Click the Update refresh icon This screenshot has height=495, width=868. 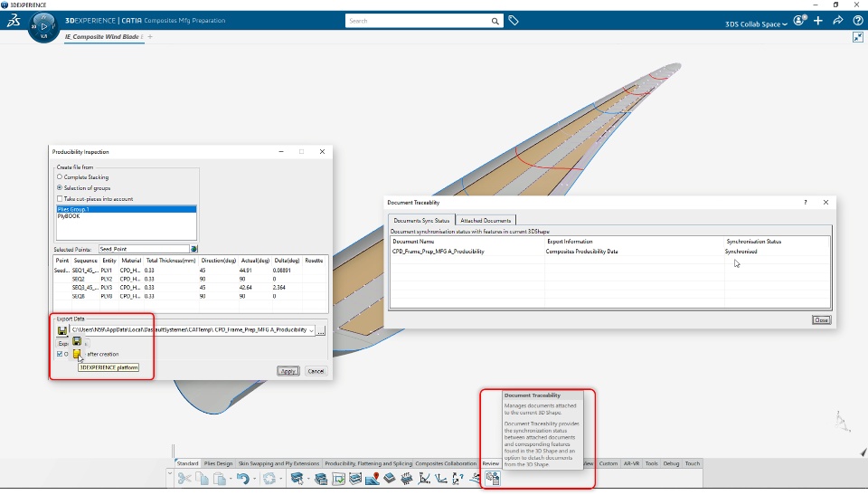(269, 479)
